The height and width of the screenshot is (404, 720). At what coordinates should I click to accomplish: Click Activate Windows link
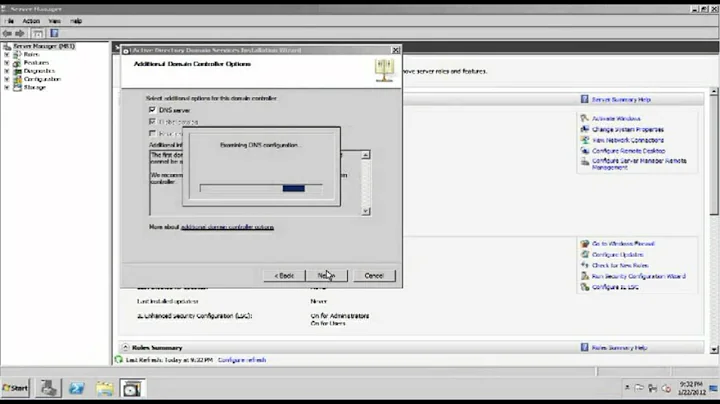coord(616,118)
